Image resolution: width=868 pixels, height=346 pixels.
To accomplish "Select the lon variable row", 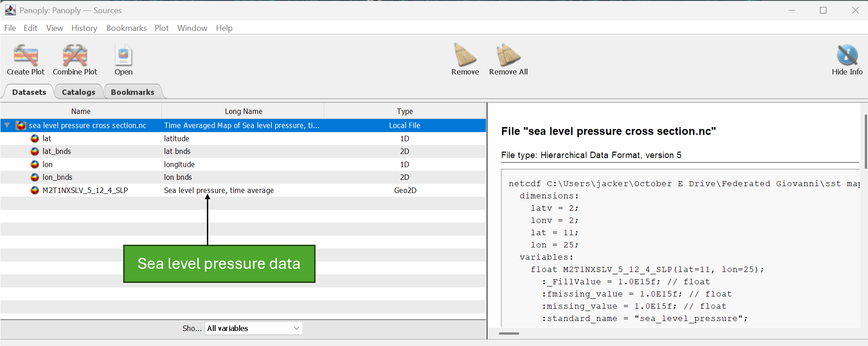I will click(x=243, y=164).
